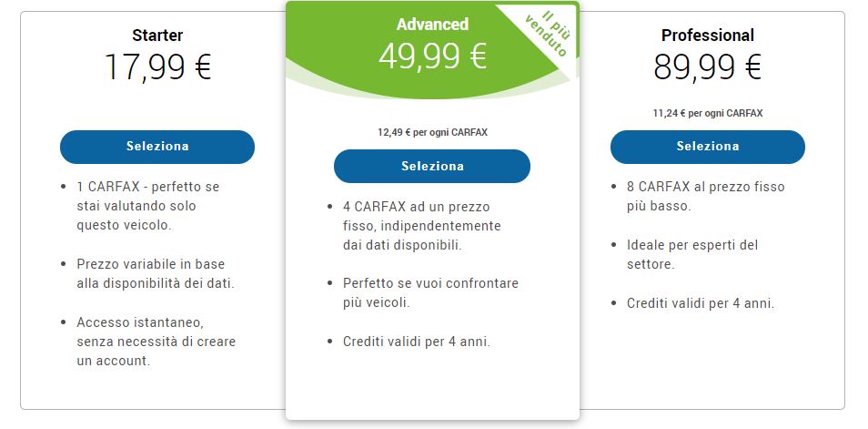Select the Professional plan's Seleziona button
This screenshot has width=868, height=429.
click(x=708, y=147)
